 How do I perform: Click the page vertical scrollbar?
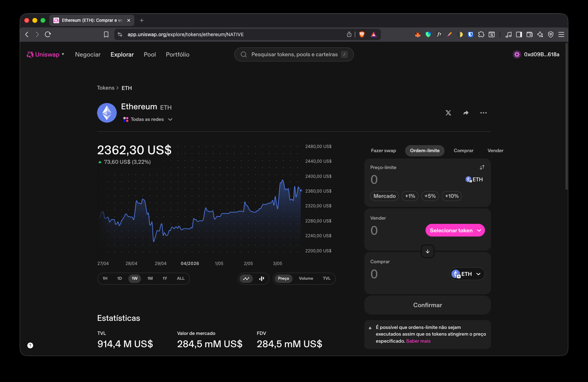[567, 116]
